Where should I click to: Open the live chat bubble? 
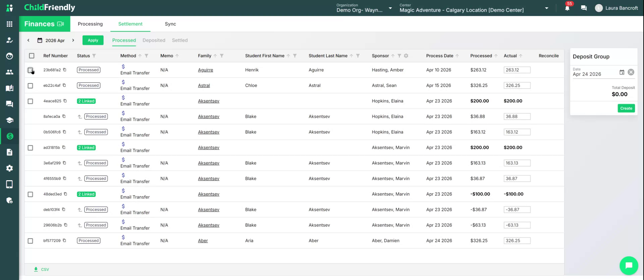pyautogui.click(x=629, y=265)
